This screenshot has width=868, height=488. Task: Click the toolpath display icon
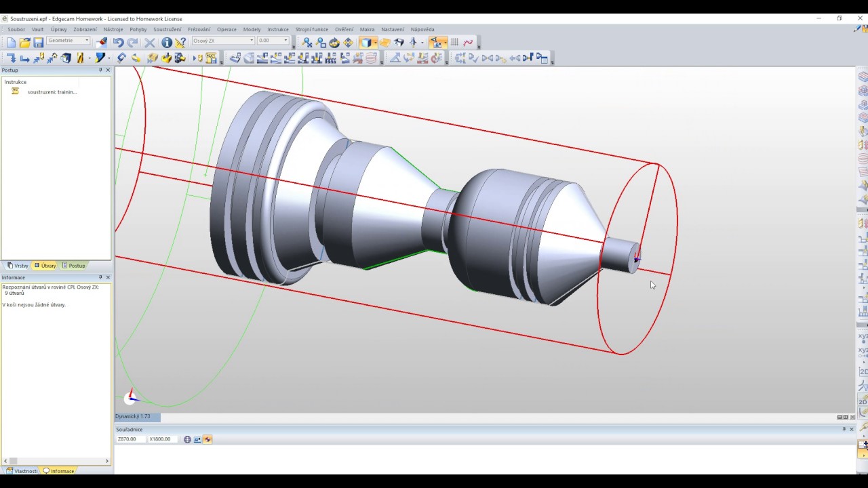tap(412, 42)
